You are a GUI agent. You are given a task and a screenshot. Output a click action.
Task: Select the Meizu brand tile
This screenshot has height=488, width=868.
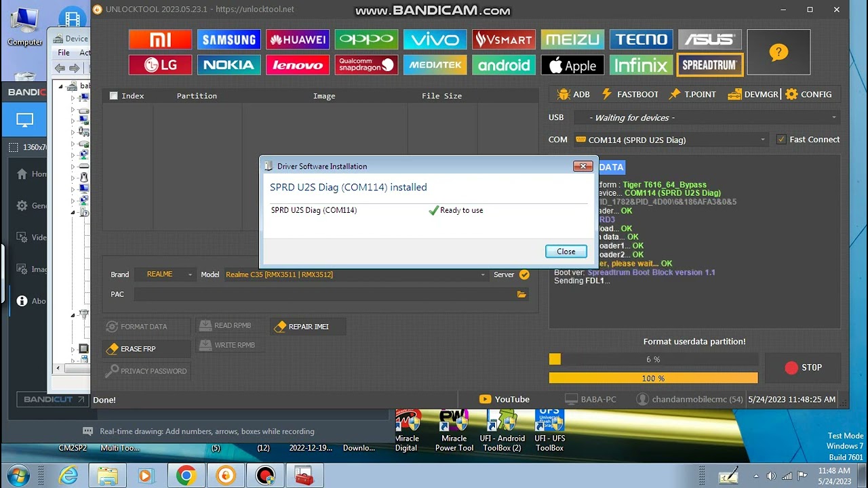pos(572,39)
